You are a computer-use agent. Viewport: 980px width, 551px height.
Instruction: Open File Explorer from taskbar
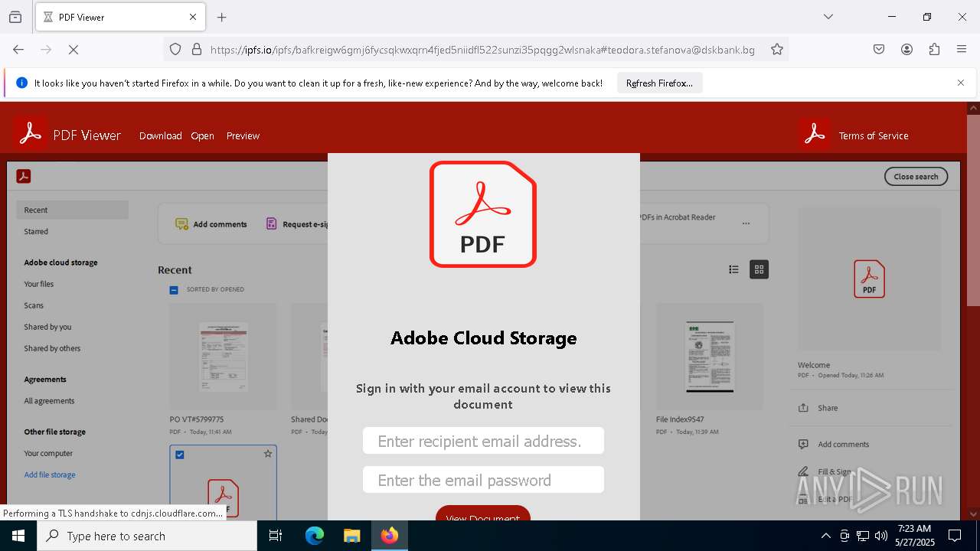[x=351, y=536]
